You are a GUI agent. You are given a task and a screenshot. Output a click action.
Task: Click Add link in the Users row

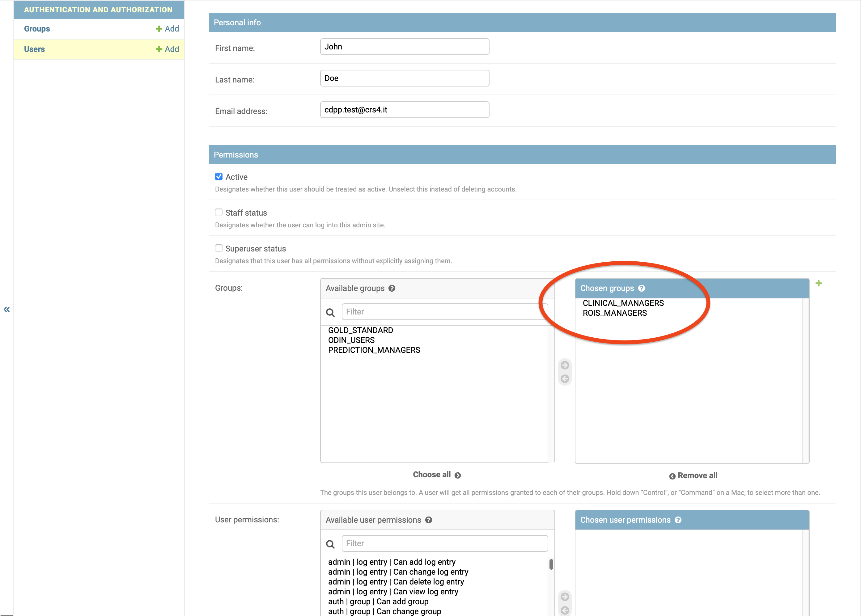click(172, 49)
